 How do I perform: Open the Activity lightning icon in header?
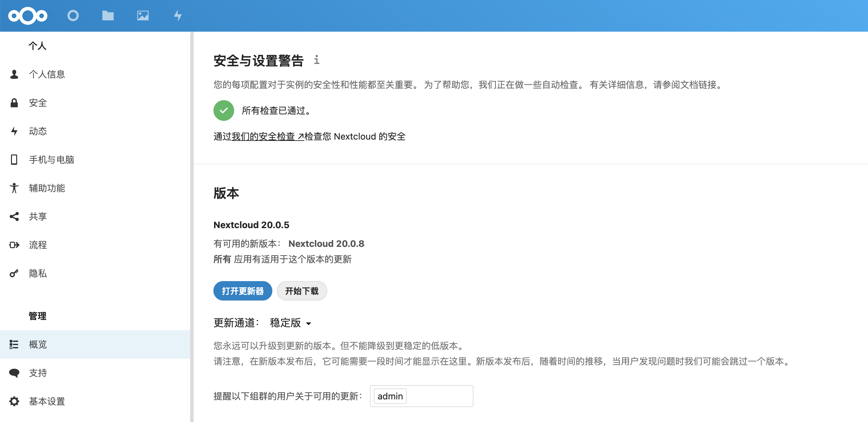178,16
